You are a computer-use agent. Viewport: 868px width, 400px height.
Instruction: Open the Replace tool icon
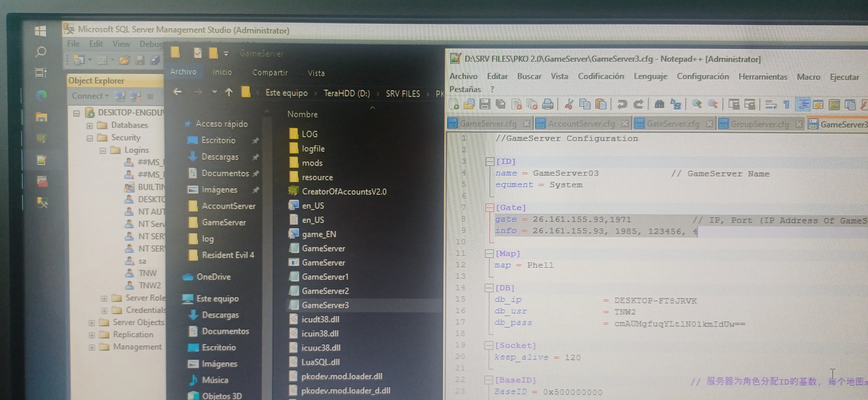coord(675,104)
